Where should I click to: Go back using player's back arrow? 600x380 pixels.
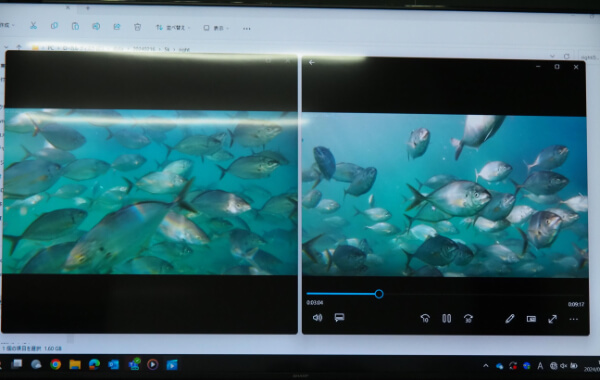click(x=311, y=62)
